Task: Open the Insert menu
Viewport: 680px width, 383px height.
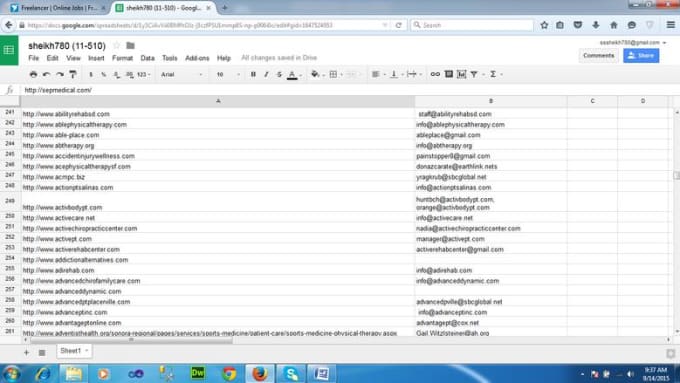Action: point(96,58)
